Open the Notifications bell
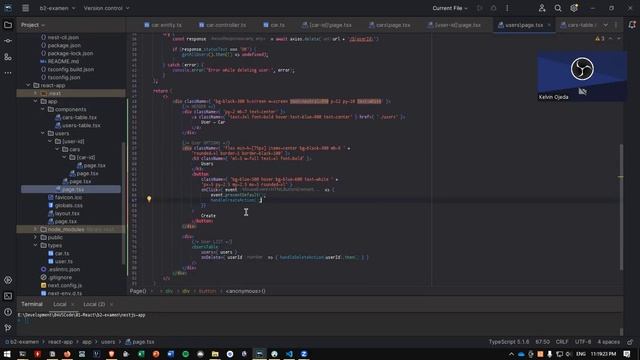This screenshot has height=360, width=640. coord(632,25)
